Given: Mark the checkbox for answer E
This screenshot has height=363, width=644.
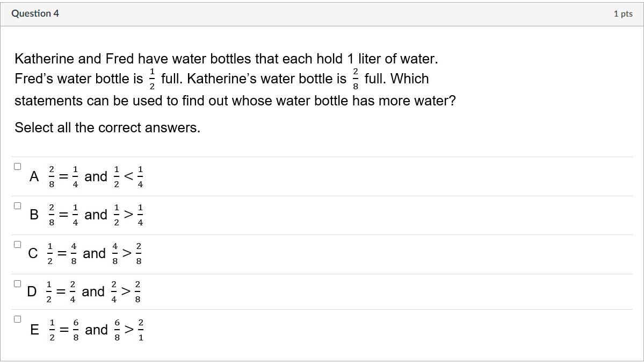Looking at the screenshot, I should (x=17, y=319).
